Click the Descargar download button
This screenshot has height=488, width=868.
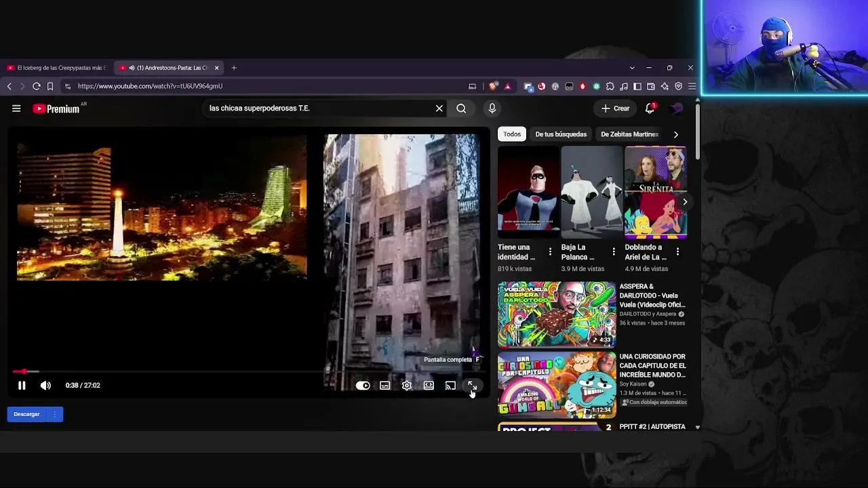tap(26, 414)
